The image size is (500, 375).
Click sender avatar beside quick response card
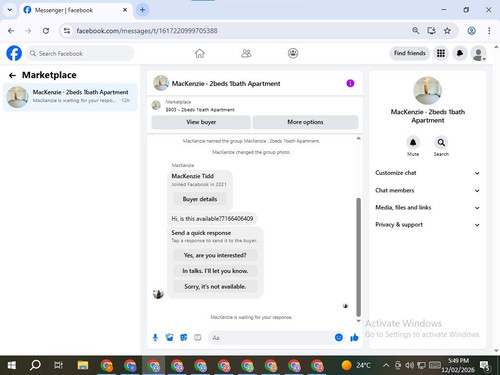[158, 294]
